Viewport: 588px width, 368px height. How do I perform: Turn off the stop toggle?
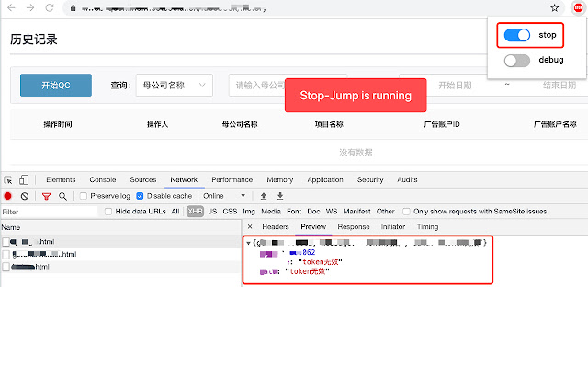(516, 35)
